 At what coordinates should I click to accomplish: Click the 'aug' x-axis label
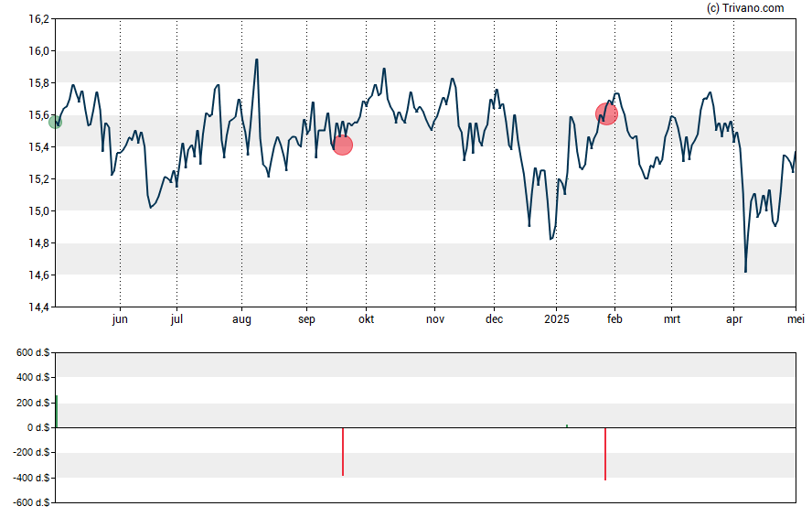(x=241, y=319)
